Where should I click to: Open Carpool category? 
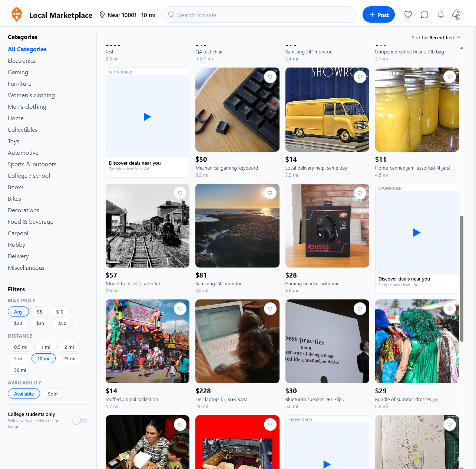(18, 233)
